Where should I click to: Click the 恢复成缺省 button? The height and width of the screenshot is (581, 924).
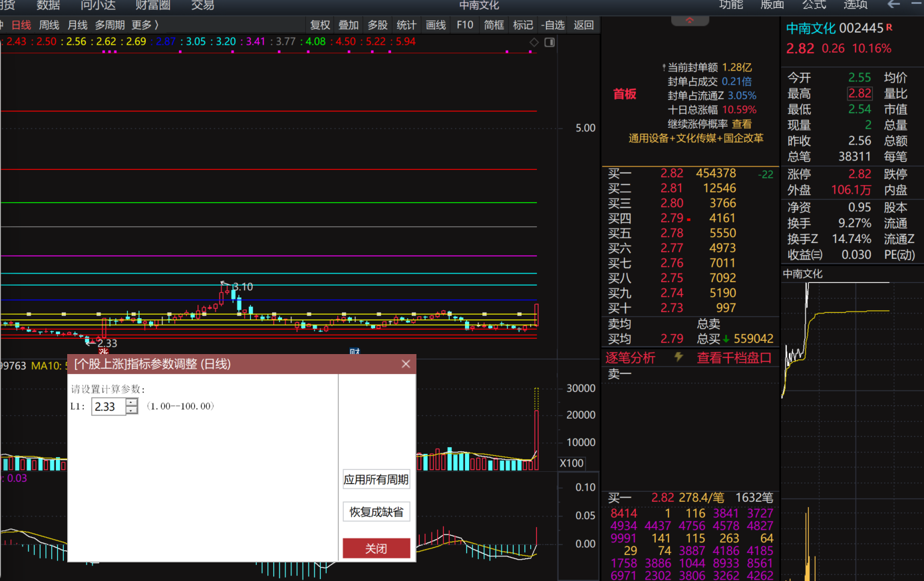(x=376, y=512)
